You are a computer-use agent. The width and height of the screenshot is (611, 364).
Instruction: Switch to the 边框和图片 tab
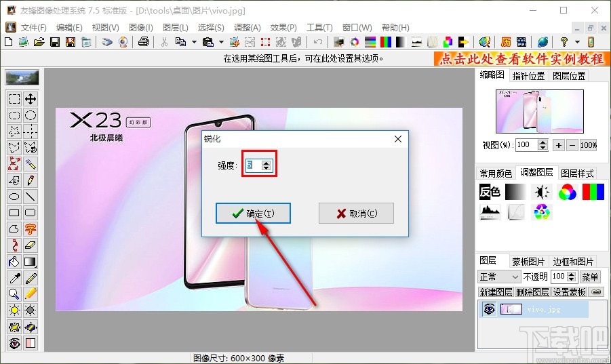573,262
